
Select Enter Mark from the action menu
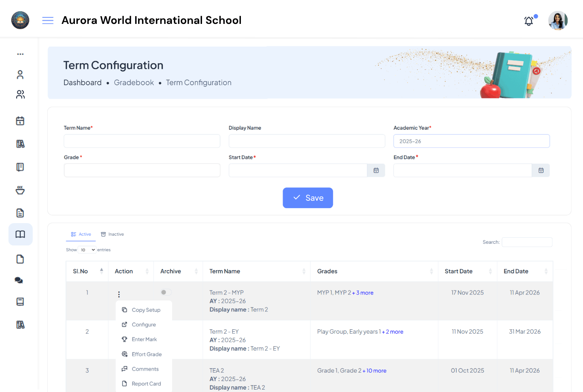click(x=145, y=339)
